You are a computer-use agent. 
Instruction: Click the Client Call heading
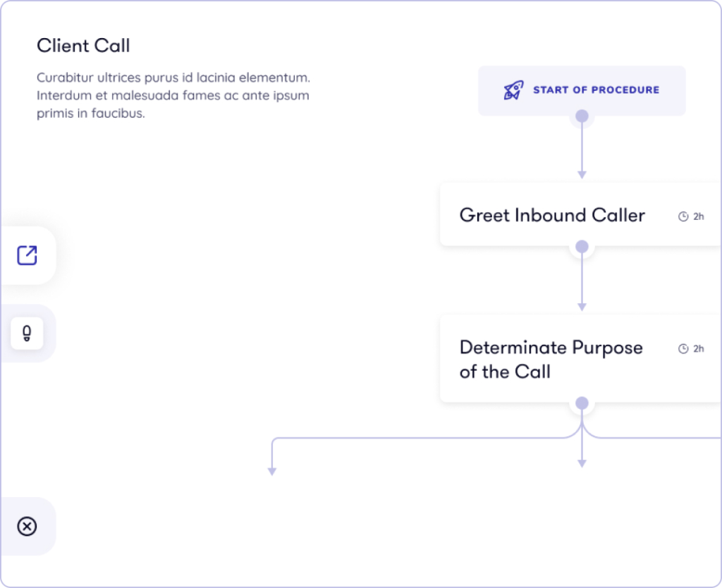pyautogui.click(x=83, y=46)
